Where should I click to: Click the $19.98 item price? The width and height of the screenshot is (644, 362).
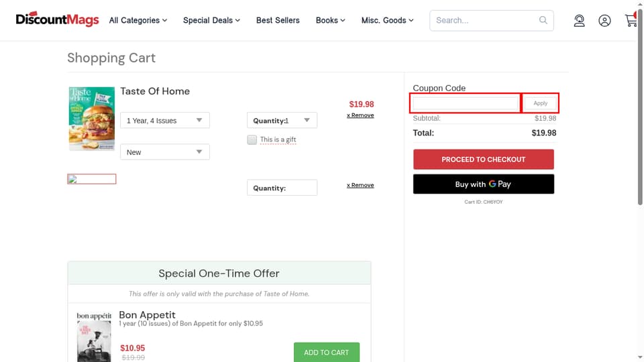click(x=362, y=105)
